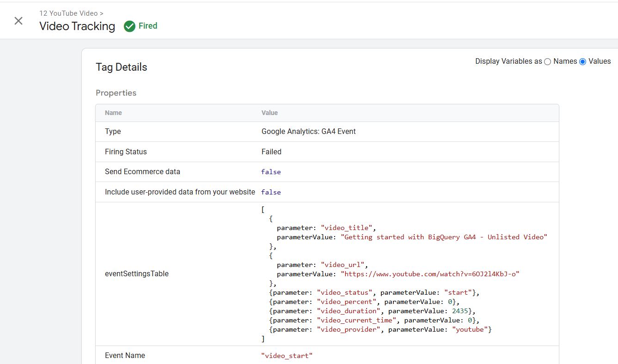Click the Tag Details heading
The width and height of the screenshot is (618, 364).
(121, 67)
